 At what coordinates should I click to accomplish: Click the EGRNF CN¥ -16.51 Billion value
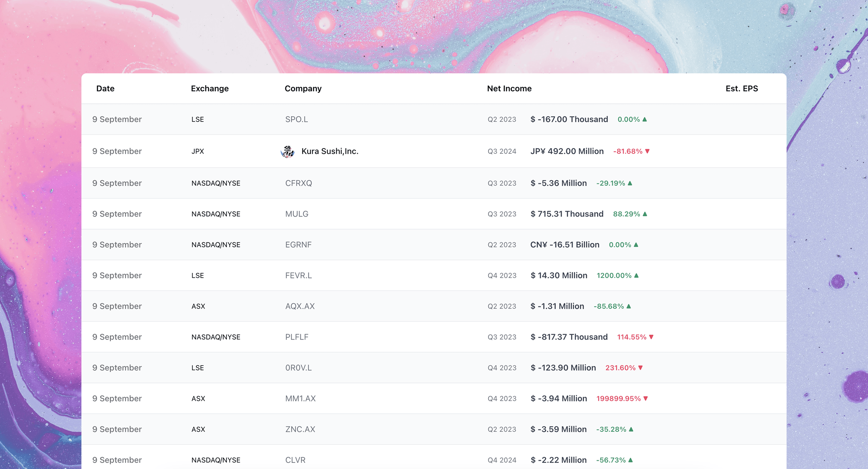click(565, 245)
